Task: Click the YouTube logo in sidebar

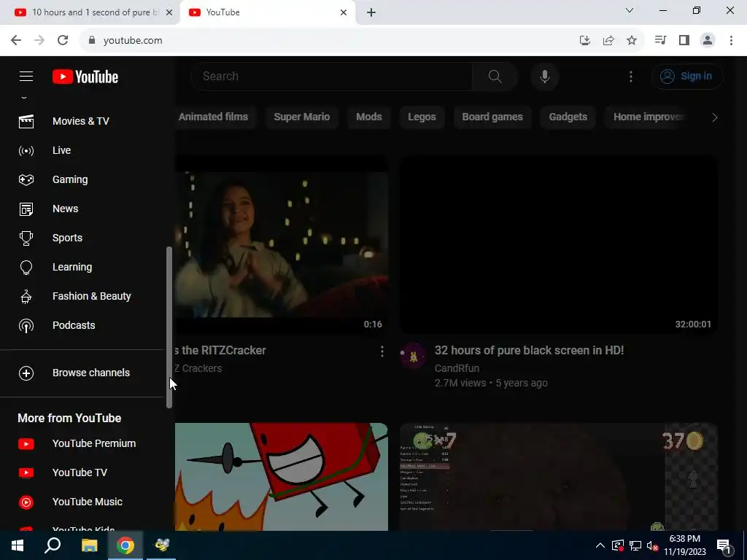Action: (85, 77)
